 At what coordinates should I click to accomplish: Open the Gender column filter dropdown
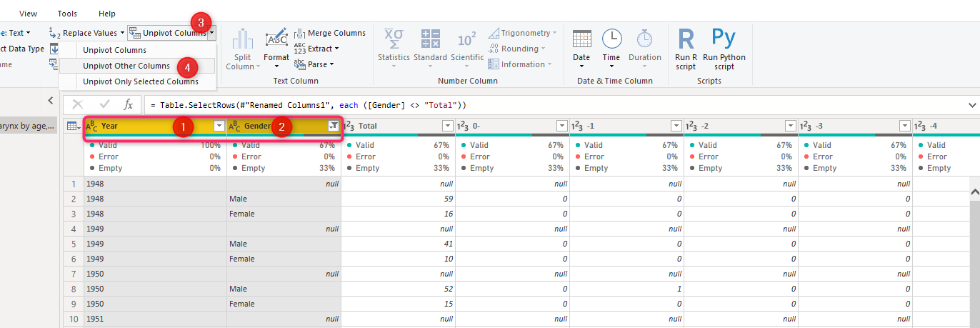(334, 126)
